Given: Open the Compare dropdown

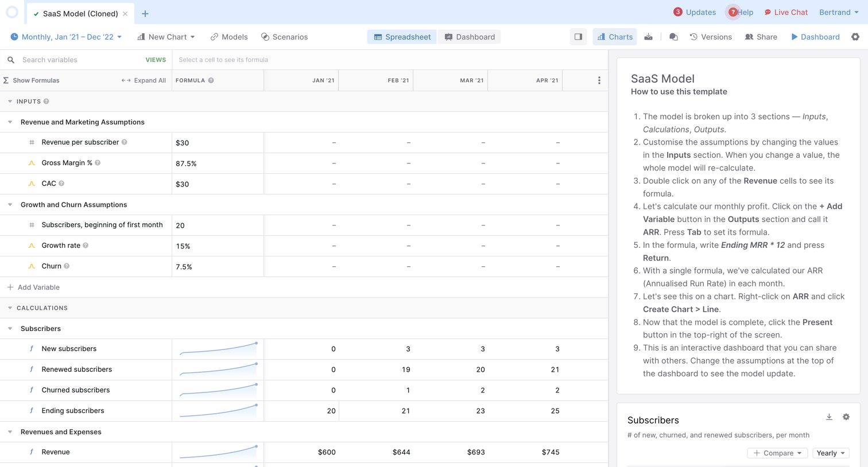Looking at the screenshot, I should tap(777, 453).
